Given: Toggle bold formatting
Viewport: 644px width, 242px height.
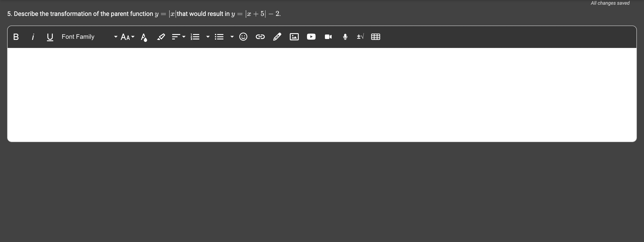Looking at the screenshot, I should point(16,37).
